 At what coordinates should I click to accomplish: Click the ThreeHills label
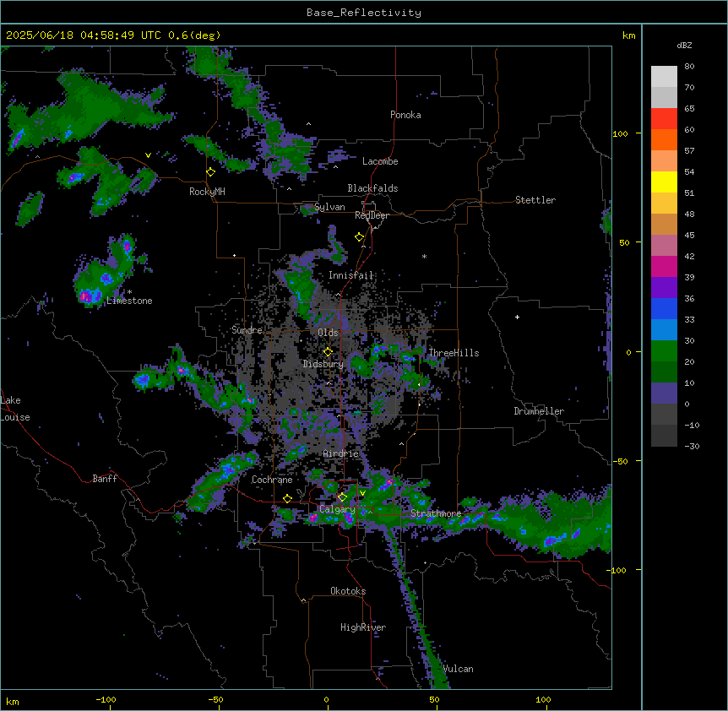454,353
